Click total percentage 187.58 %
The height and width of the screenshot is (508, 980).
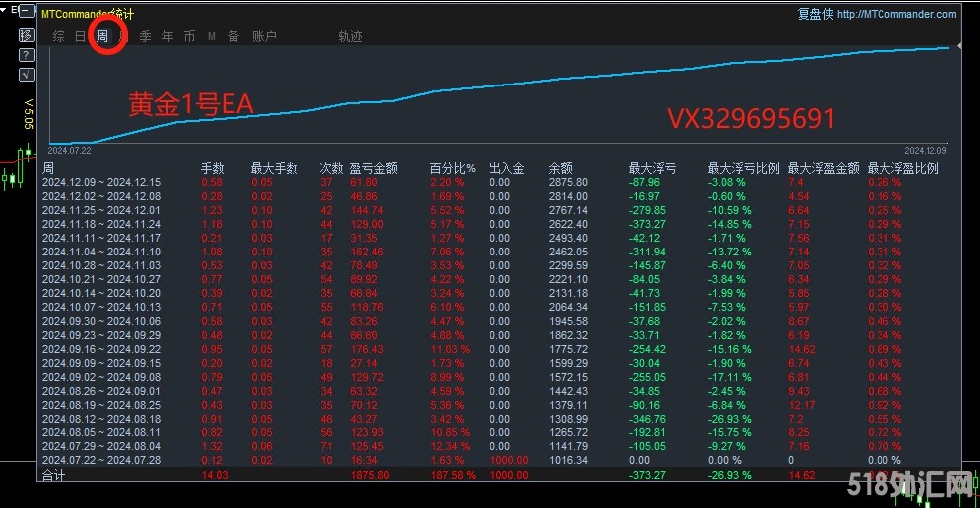tap(453, 475)
